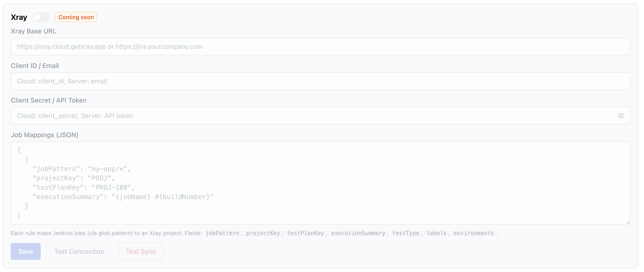The height and width of the screenshot is (272, 644).
Task: Toggle the Xray integration switch
Action: pyautogui.click(x=41, y=17)
